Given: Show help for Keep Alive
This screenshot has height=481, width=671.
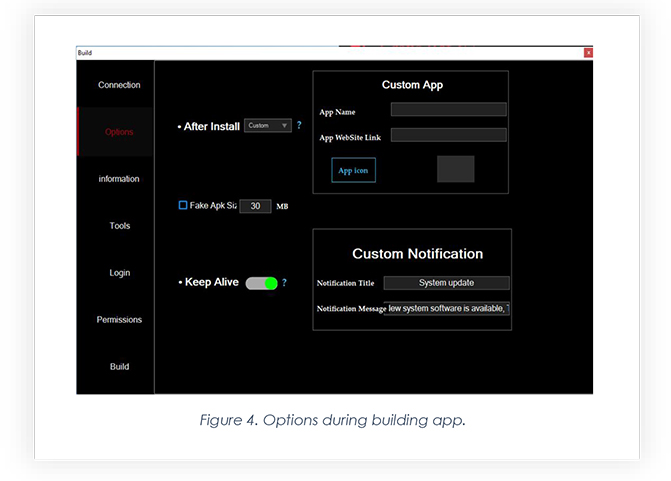Looking at the screenshot, I should click(284, 282).
